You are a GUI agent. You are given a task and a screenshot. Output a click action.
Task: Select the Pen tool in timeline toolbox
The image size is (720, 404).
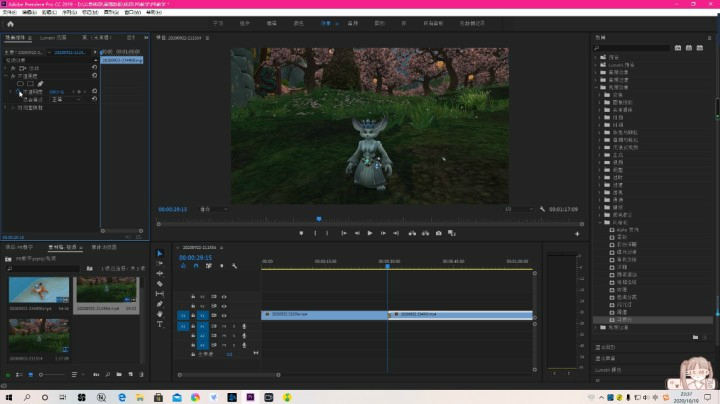pos(160,304)
